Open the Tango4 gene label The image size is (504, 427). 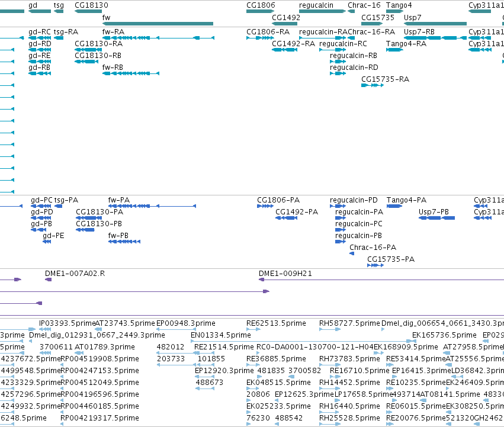pos(399,5)
